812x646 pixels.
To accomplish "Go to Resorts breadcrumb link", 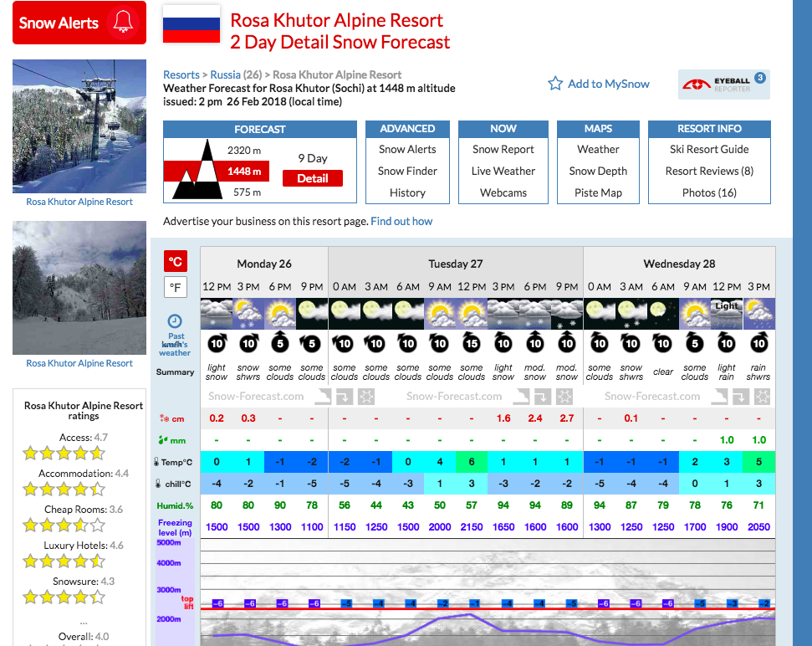I will 181,74.
